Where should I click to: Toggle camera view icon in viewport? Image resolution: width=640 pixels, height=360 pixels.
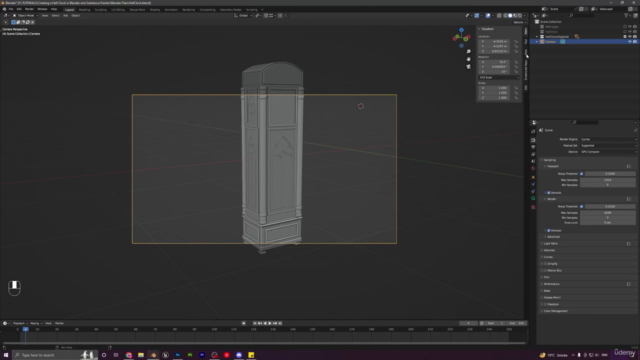click(x=469, y=66)
